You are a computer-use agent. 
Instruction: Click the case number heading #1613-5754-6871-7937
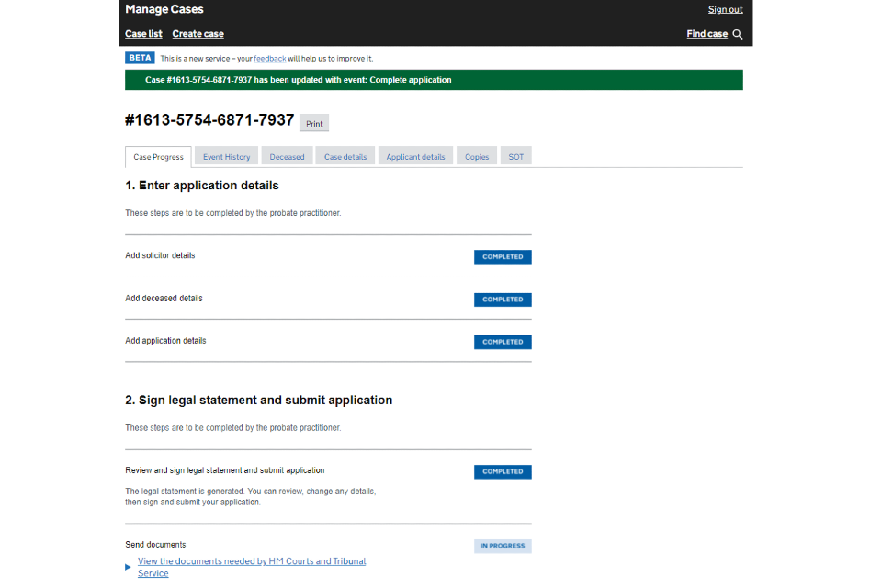209,120
